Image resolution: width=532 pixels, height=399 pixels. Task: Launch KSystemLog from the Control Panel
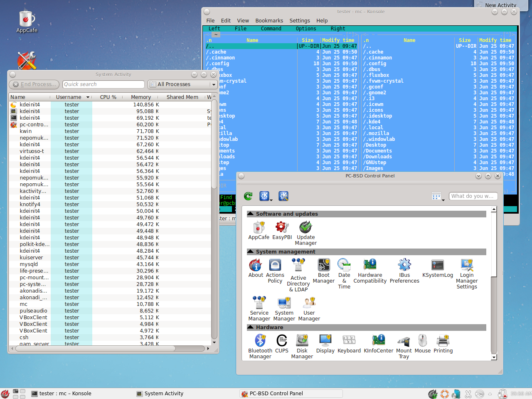coord(438,268)
